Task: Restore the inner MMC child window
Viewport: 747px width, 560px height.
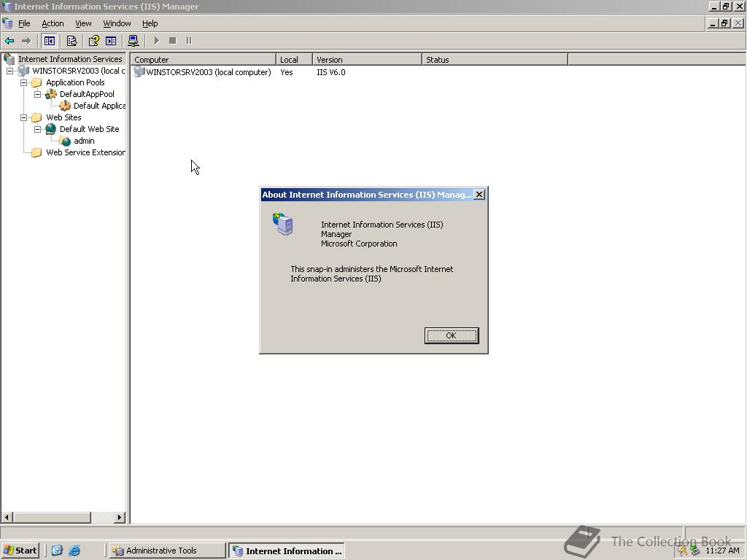Action: [724, 23]
